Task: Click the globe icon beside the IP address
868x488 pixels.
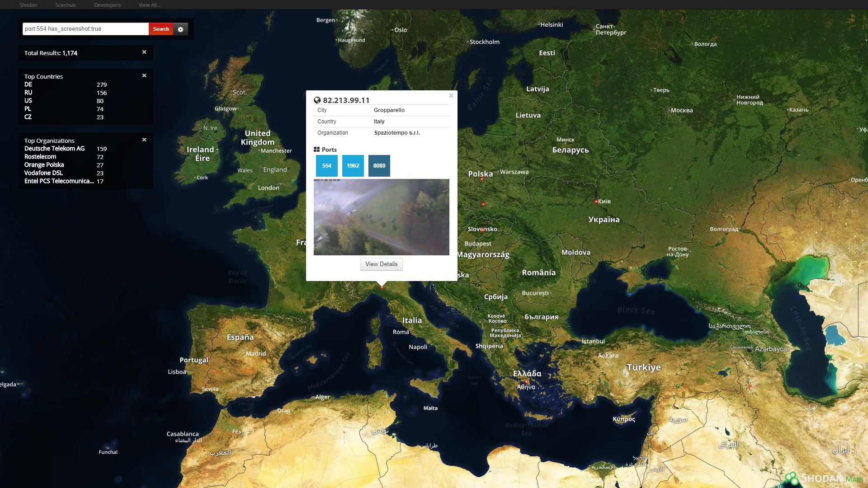Action: (x=317, y=100)
